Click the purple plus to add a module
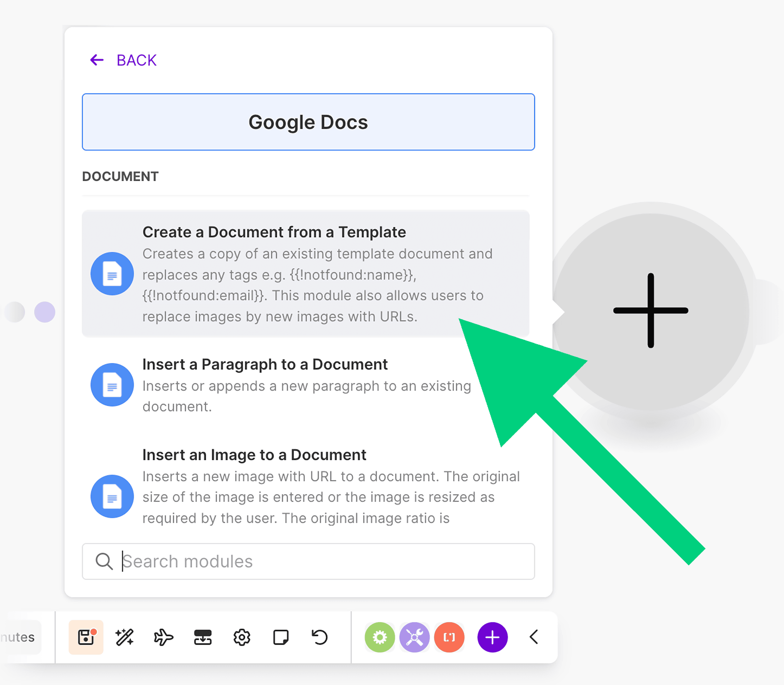Screen dimensions: 784x685 click(x=492, y=637)
